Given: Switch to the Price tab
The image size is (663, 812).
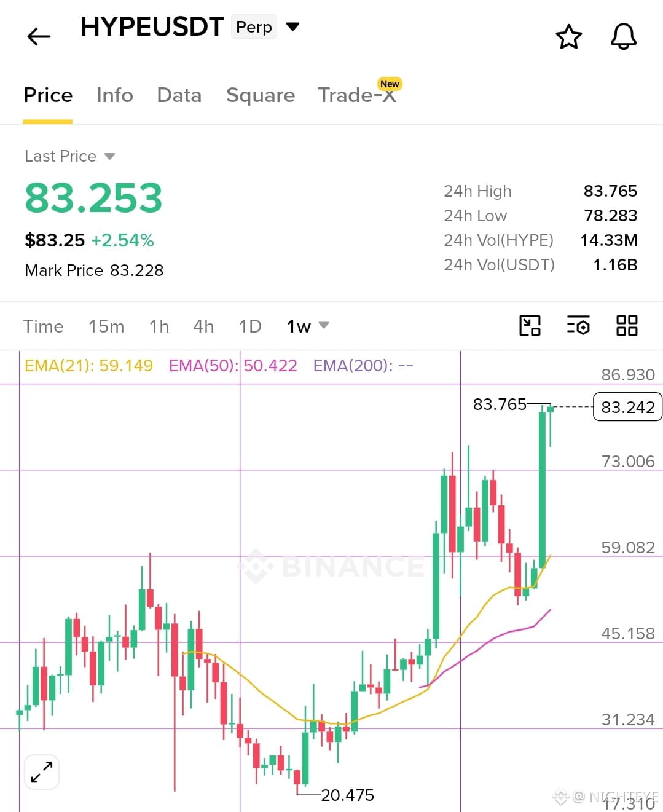Looking at the screenshot, I should click(48, 95).
